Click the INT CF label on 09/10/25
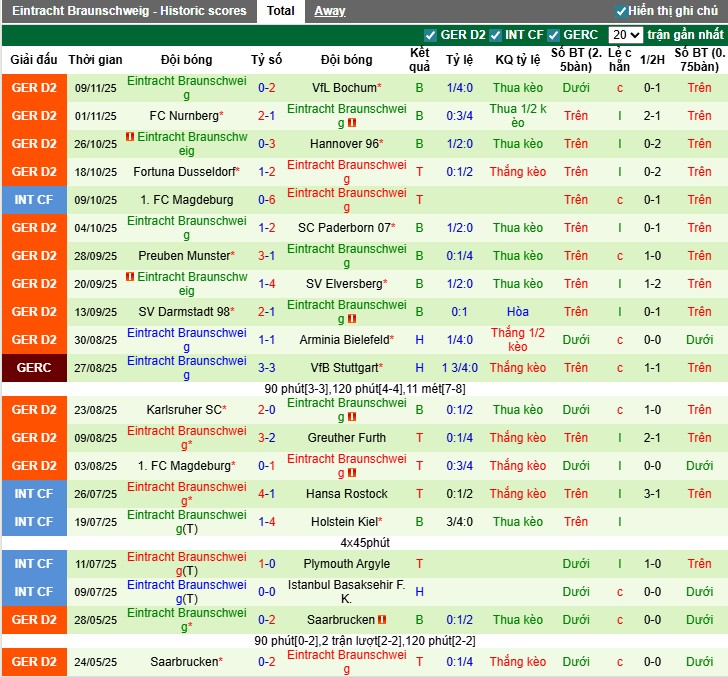Viewport: 728px width, 677px height. pyautogui.click(x=34, y=200)
